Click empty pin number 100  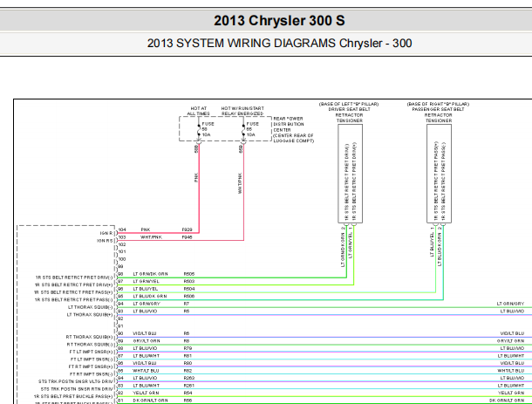coord(122,259)
